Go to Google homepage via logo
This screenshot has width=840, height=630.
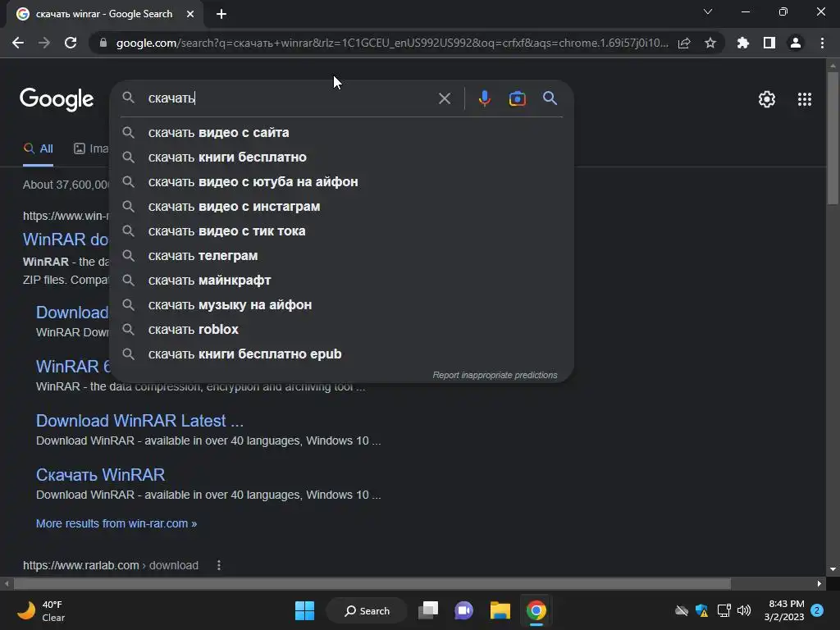pos(57,99)
